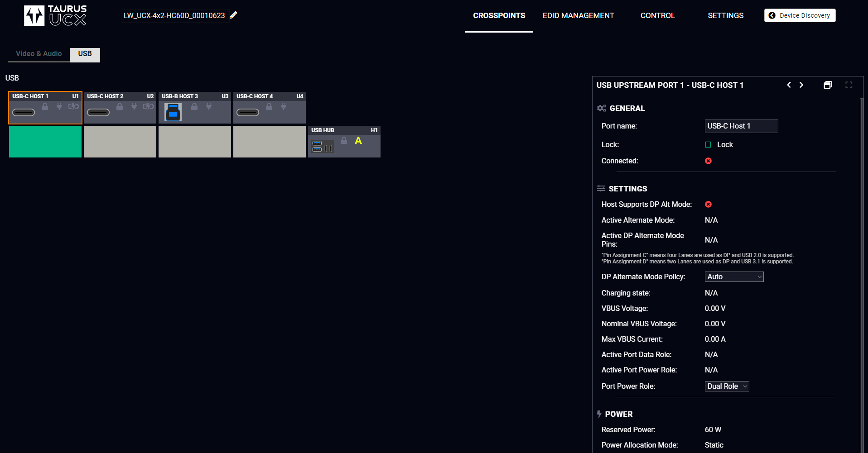Viewport: 868px width, 453px height.
Task: Go to the next port with right chevron
Action: (x=801, y=85)
